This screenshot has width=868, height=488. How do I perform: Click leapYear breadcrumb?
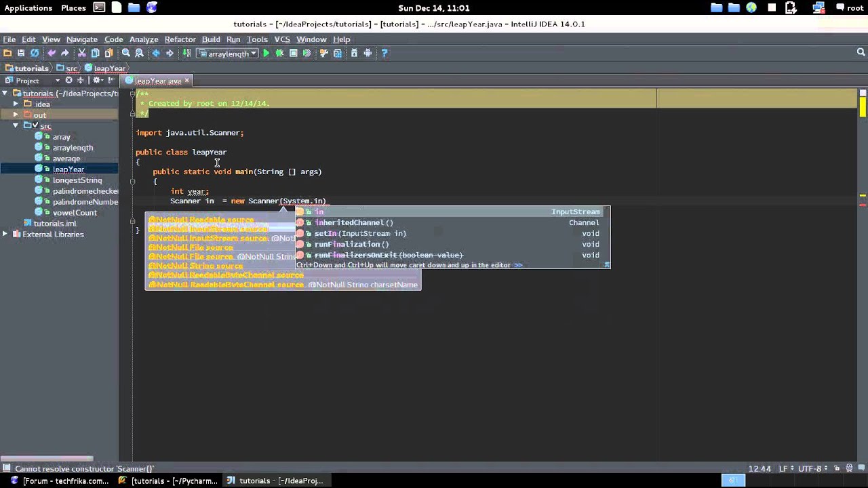pyautogui.click(x=105, y=68)
